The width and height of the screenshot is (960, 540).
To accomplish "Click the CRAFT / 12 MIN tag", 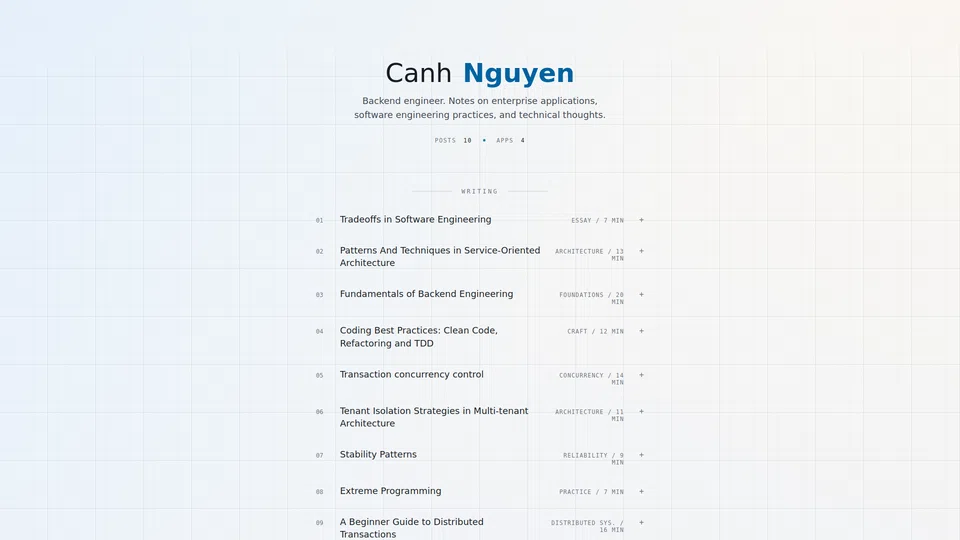I will (x=595, y=331).
